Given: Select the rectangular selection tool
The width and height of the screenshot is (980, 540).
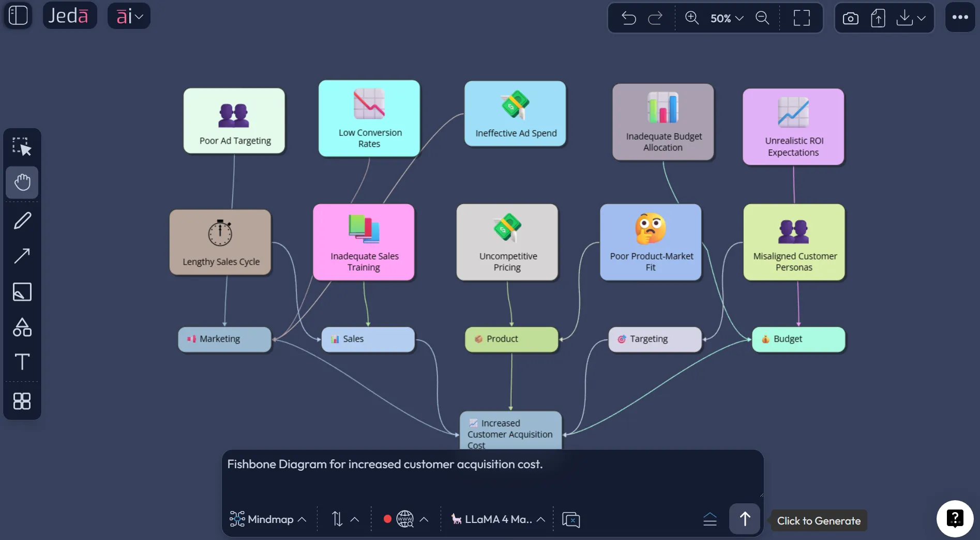Looking at the screenshot, I should 22,146.
